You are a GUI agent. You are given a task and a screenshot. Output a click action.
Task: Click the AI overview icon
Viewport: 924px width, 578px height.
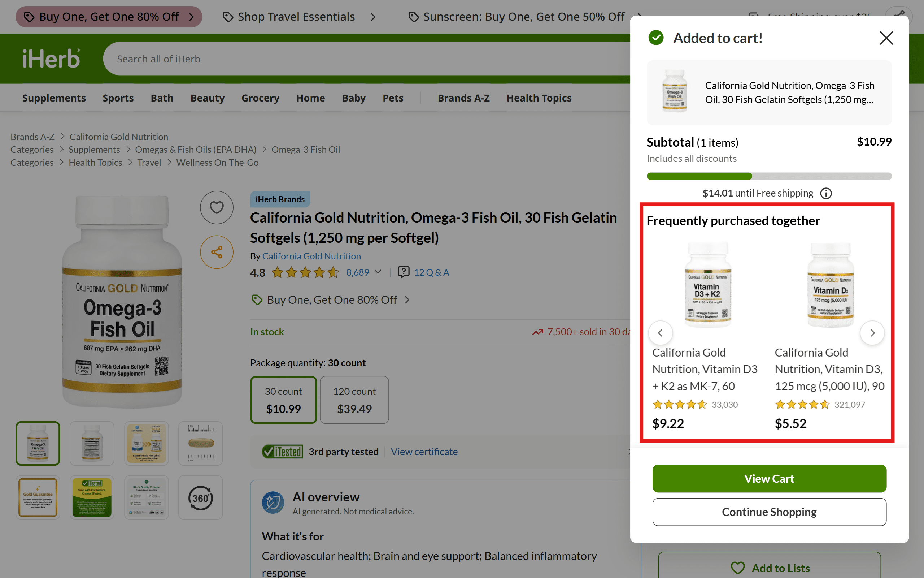click(x=273, y=502)
